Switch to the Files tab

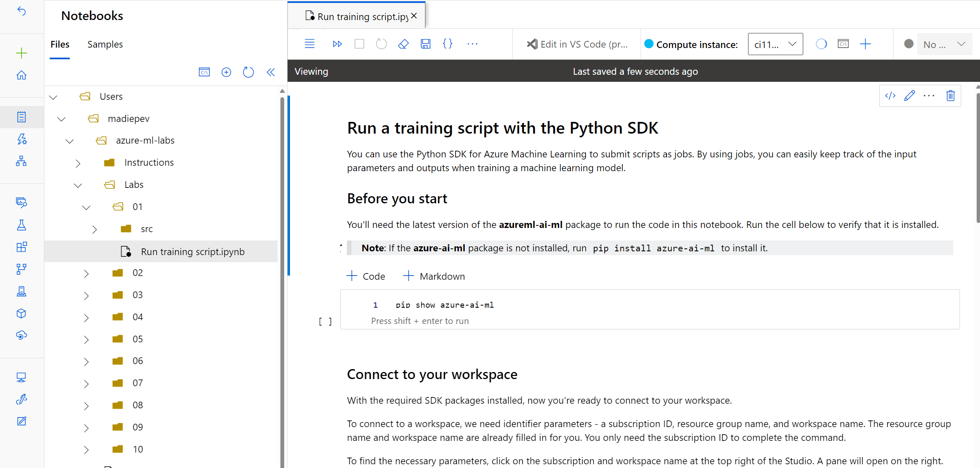point(59,44)
